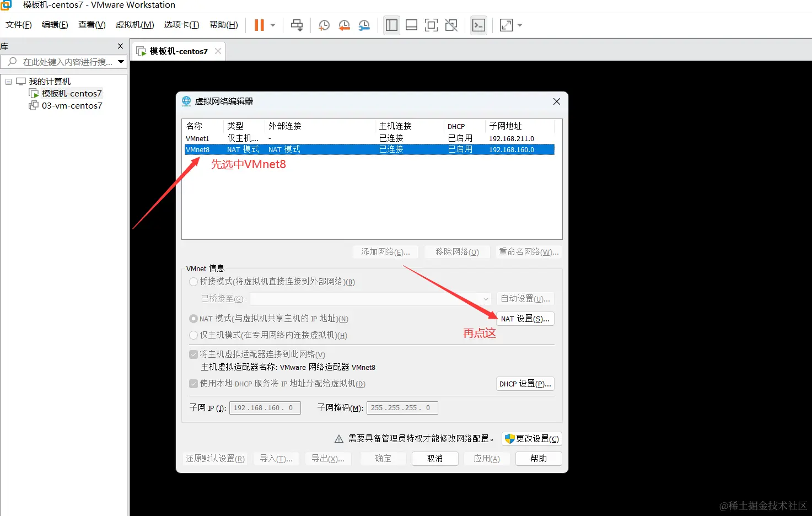The height and width of the screenshot is (516, 812).
Task: Click the 自动设置(U)... button
Action: point(525,299)
